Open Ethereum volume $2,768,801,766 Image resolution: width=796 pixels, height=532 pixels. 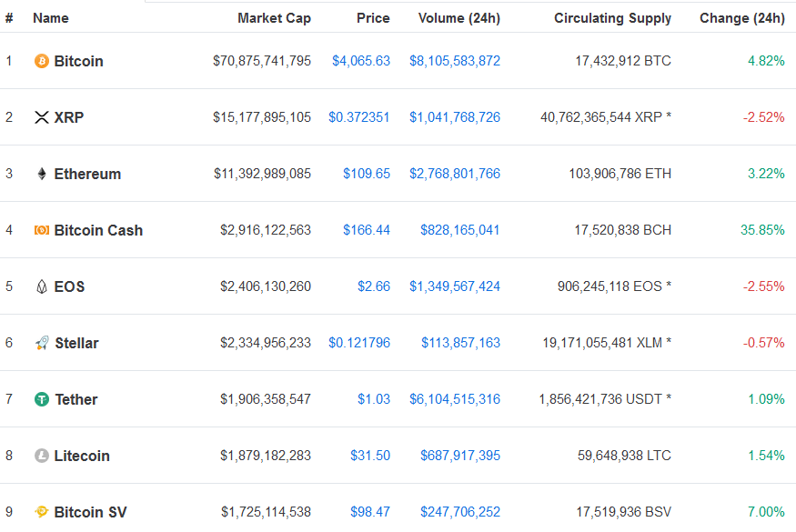455,174
